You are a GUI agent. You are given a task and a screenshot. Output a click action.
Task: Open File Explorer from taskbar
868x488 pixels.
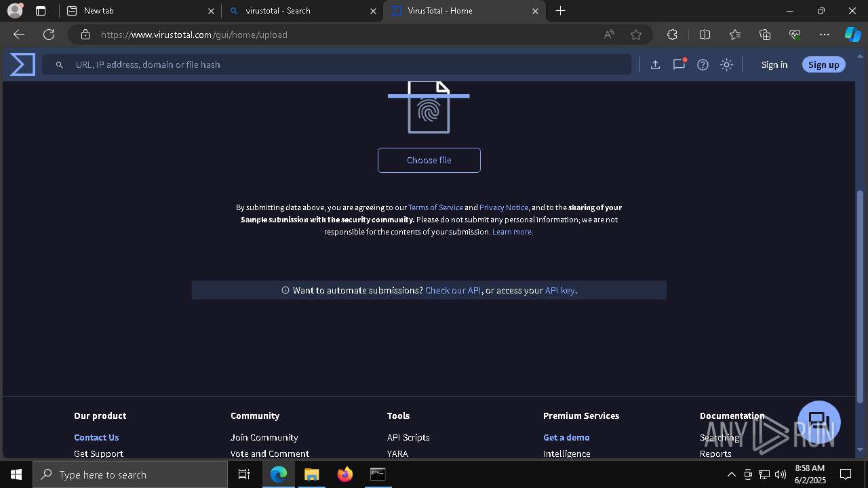pos(311,474)
